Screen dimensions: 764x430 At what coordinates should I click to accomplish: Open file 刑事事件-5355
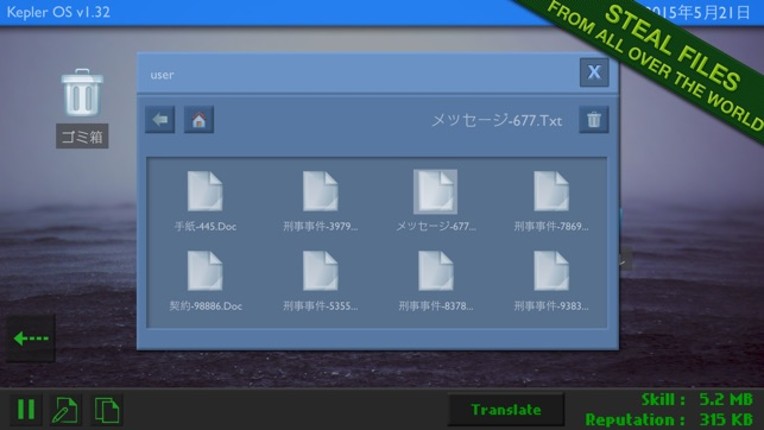(320, 281)
